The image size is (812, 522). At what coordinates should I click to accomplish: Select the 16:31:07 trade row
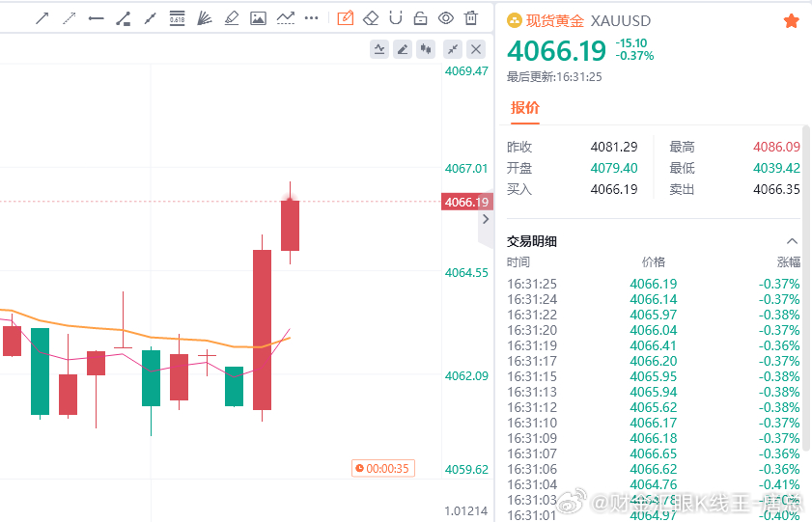tap(653, 453)
